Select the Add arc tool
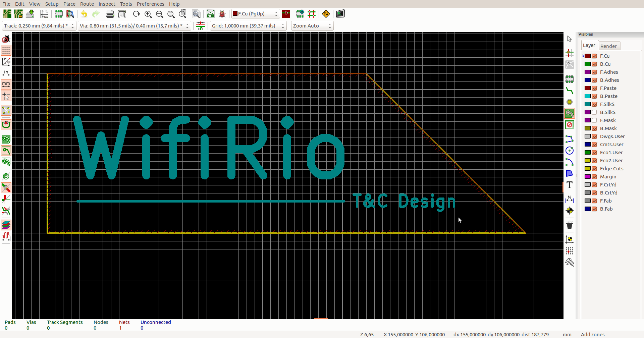The width and height of the screenshot is (644, 338). point(570,162)
